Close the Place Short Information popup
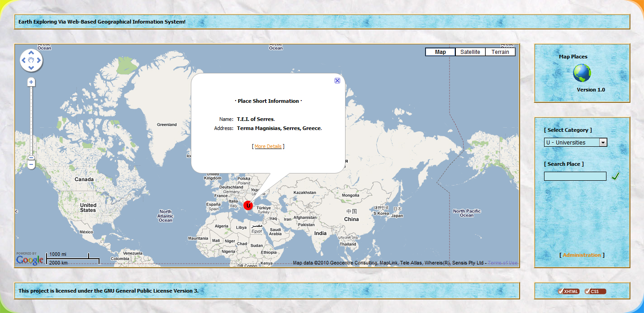The image size is (644, 313). pos(337,81)
